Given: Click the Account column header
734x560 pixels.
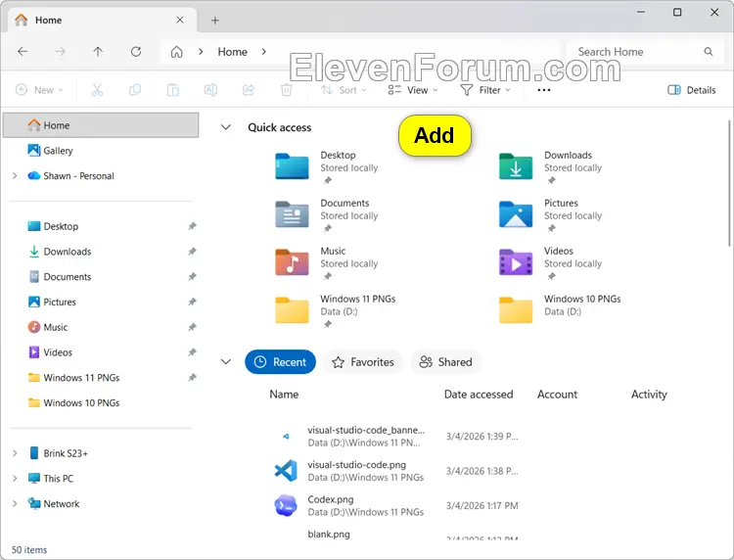Looking at the screenshot, I should tap(557, 395).
